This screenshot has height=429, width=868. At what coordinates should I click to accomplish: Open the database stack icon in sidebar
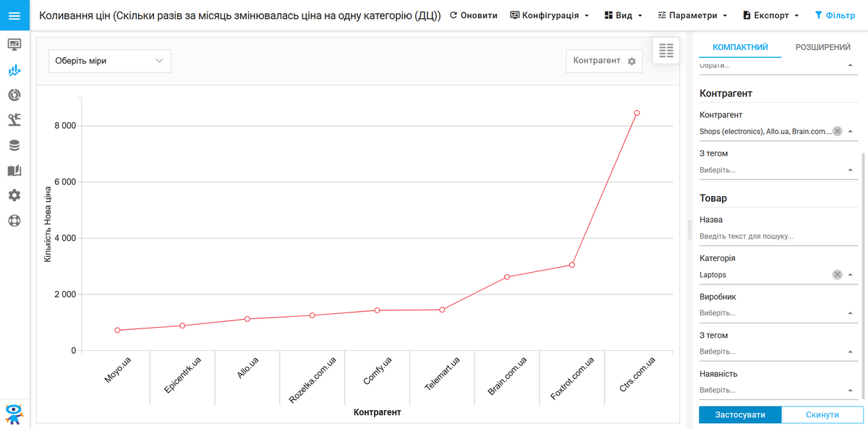[14, 145]
